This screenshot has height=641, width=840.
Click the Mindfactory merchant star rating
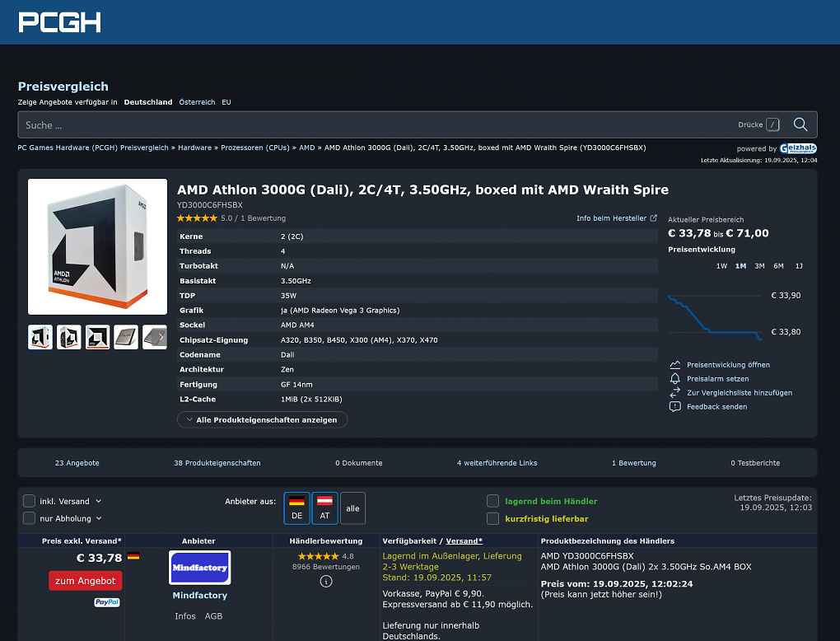pos(318,556)
